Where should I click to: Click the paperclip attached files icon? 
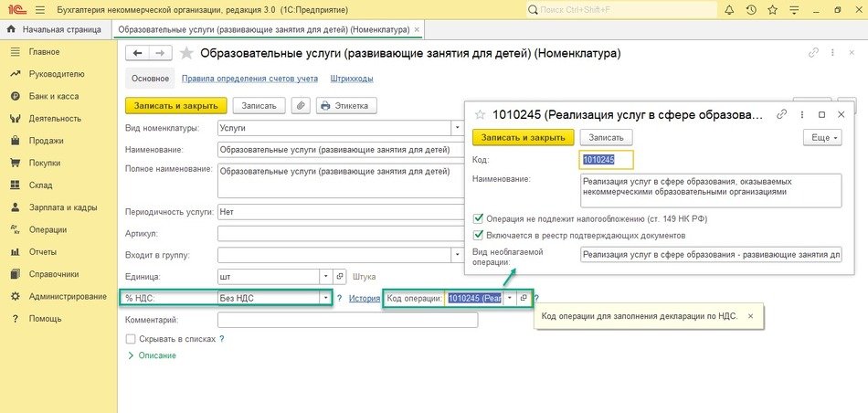pos(301,106)
